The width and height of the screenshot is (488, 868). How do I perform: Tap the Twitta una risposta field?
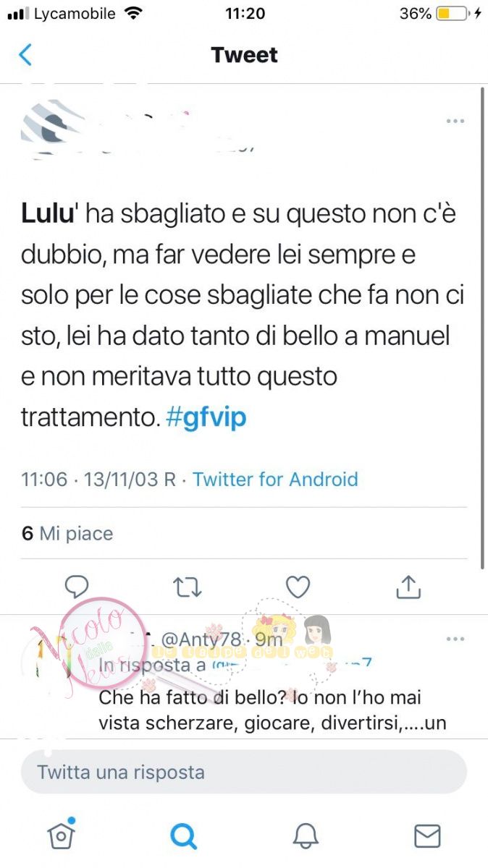click(x=244, y=772)
